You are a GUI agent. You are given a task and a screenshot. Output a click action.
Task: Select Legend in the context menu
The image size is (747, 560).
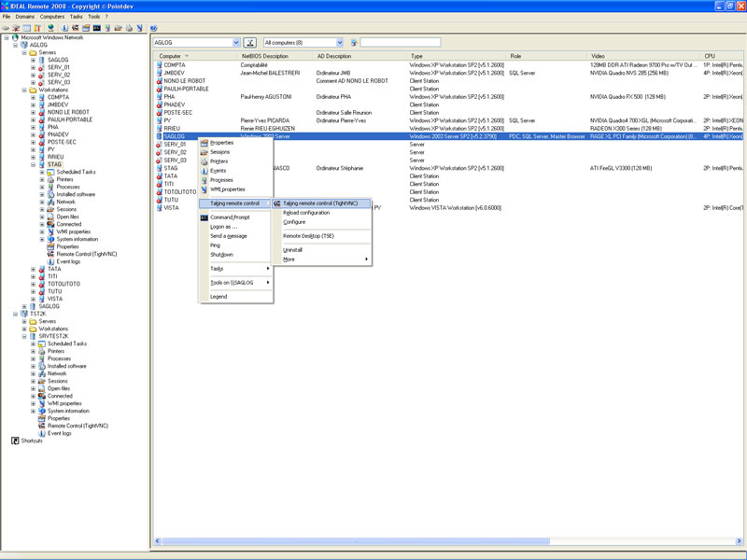click(x=236, y=297)
